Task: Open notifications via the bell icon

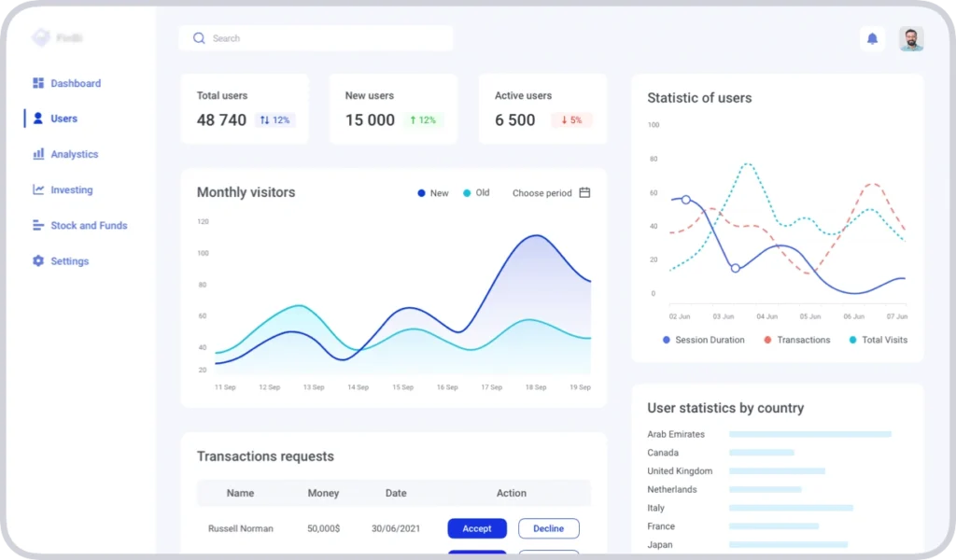Action: [872, 38]
